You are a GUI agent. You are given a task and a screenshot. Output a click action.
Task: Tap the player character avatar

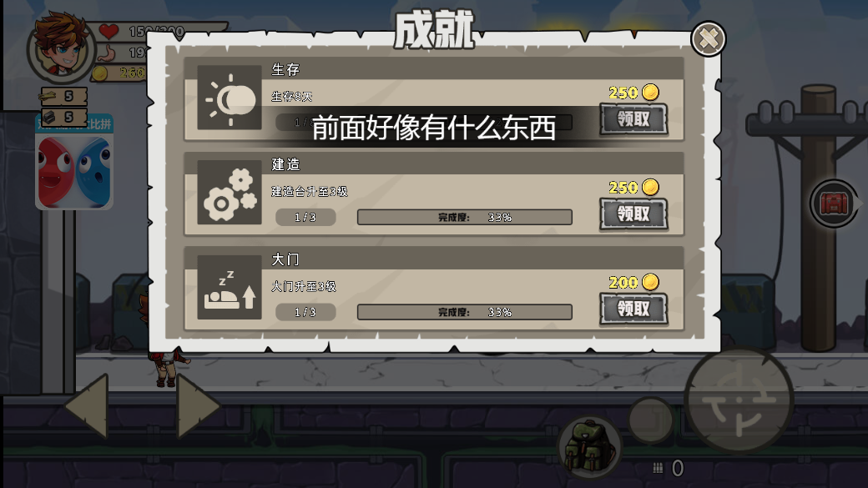pyautogui.click(x=60, y=47)
